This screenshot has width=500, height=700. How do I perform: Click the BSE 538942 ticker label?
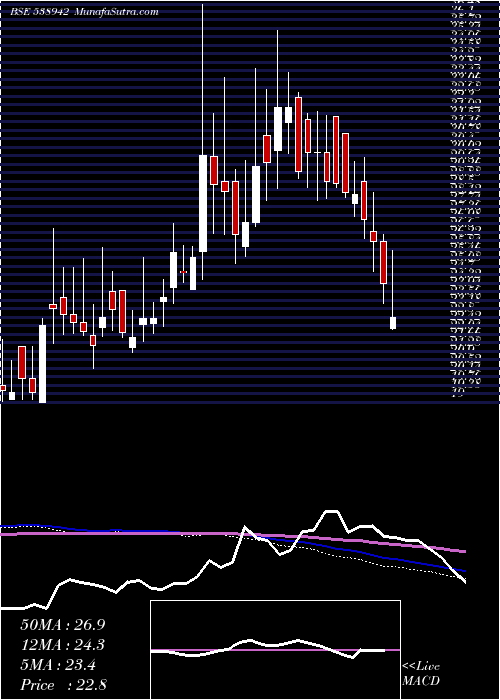point(39,12)
